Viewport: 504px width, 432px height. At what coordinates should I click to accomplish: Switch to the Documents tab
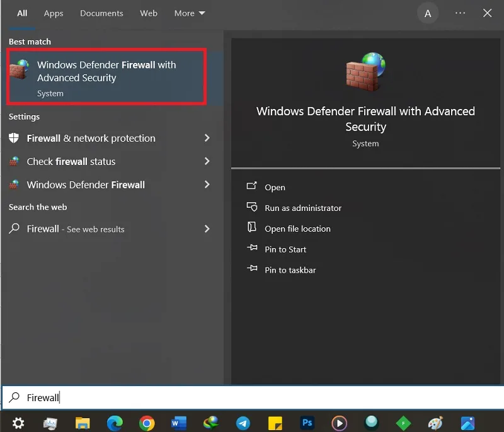pos(101,13)
